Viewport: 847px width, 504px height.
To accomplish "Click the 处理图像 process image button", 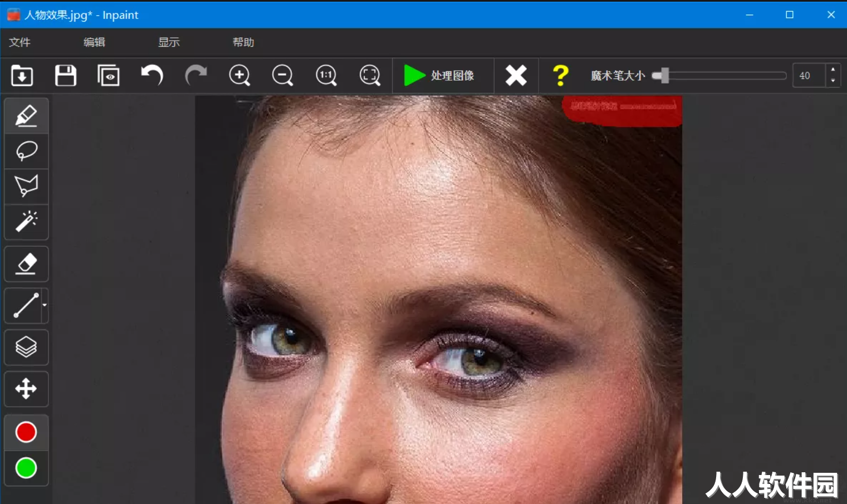I will (x=440, y=75).
